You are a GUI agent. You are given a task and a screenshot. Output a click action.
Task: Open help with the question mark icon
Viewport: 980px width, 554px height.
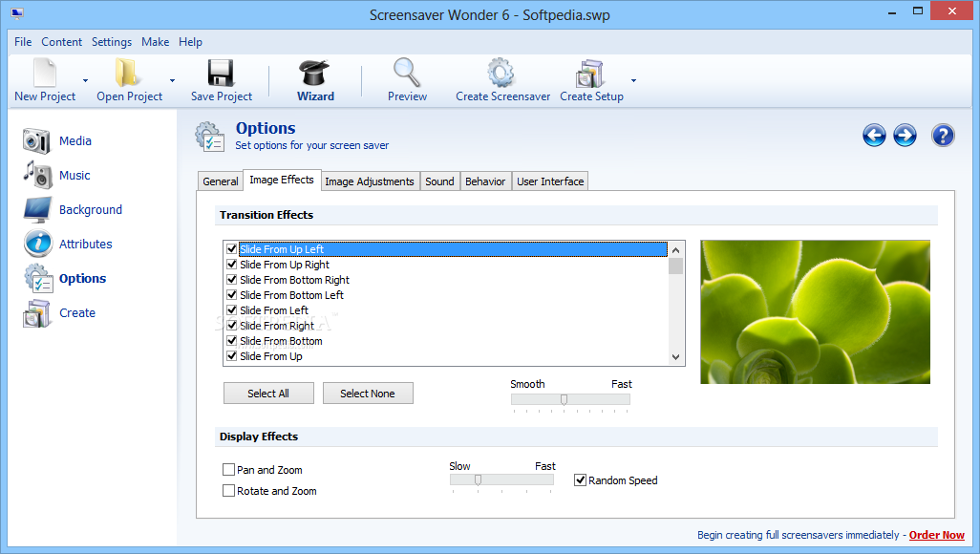(943, 135)
